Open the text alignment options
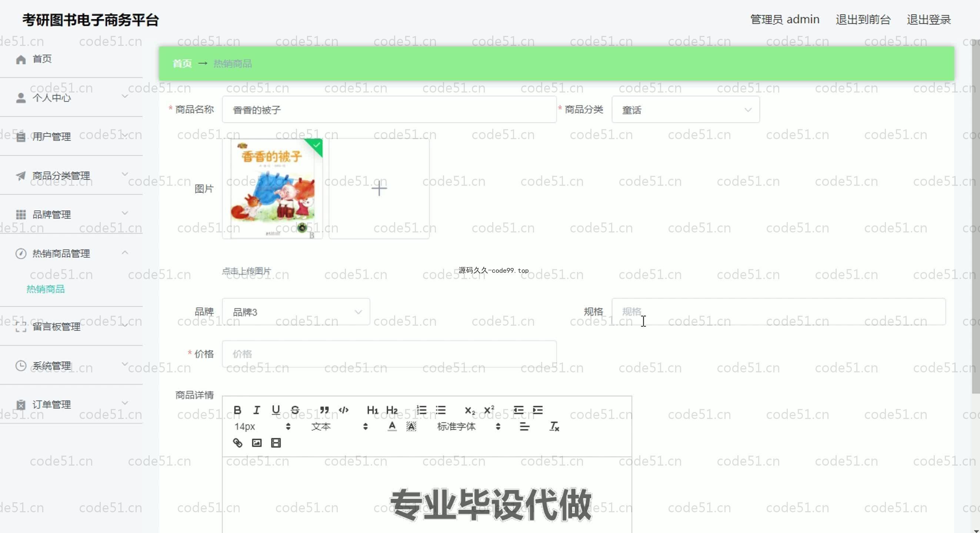Viewport: 980px width, 533px height. coord(524,426)
